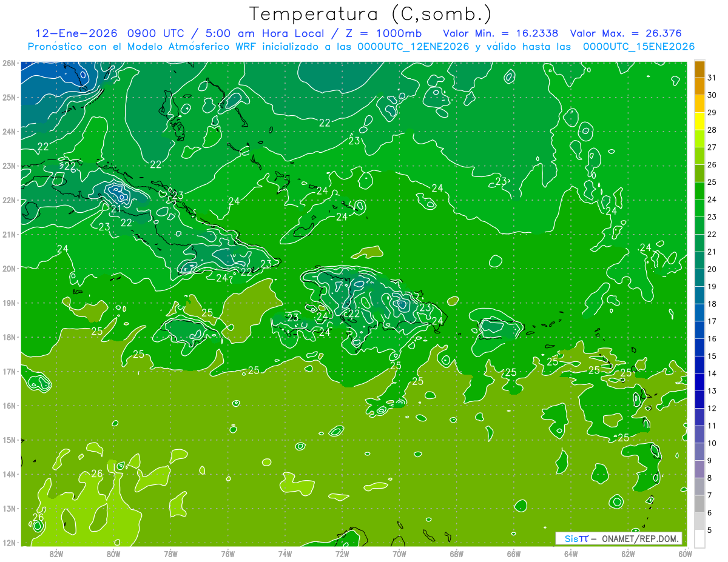Click the '68W' longitude axis label
The image size is (728, 562).
pyautogui.click(x=457, y=554)
